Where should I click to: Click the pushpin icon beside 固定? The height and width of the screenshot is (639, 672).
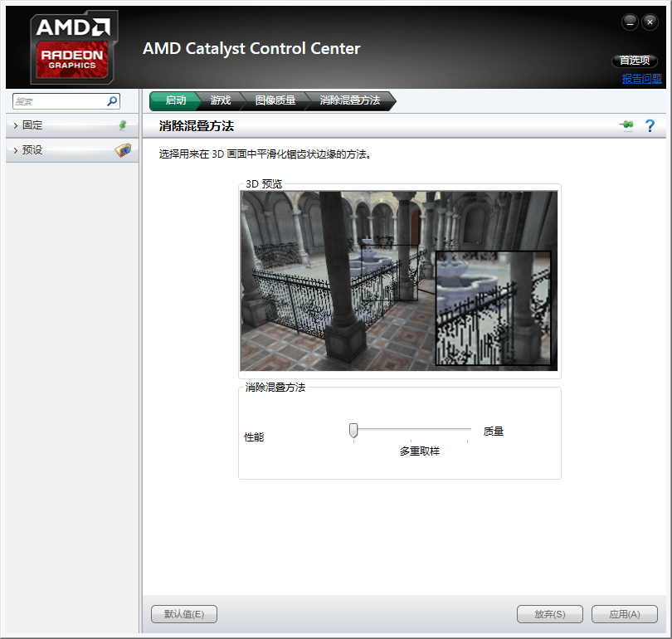(123, 125)
